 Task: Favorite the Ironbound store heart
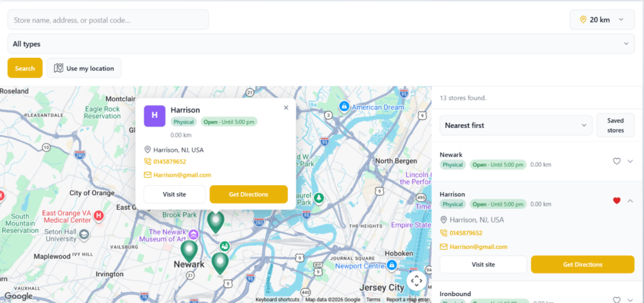click(616, 300)
